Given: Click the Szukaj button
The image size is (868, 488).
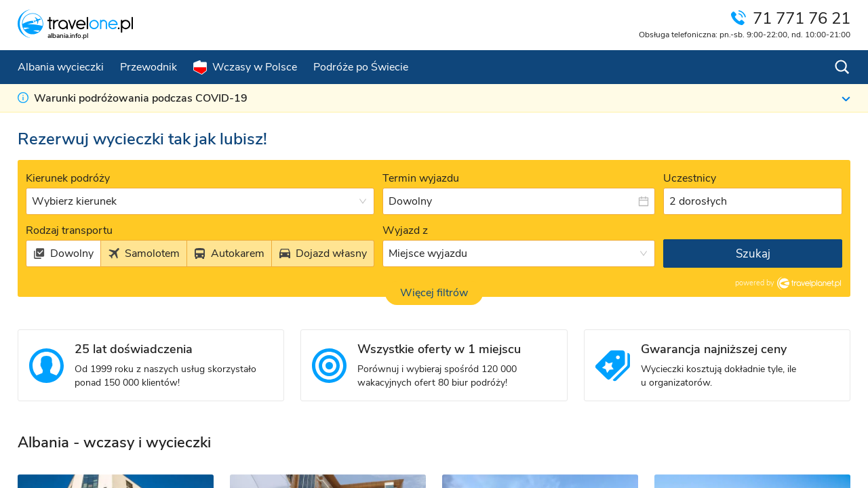Looking at the screenshot, I should click(x=753, y=253).
